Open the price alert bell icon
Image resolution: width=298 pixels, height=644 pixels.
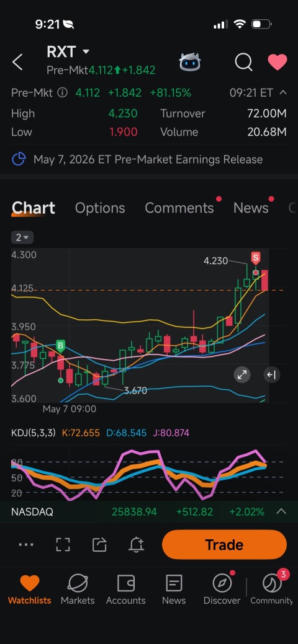coord(136,545)
